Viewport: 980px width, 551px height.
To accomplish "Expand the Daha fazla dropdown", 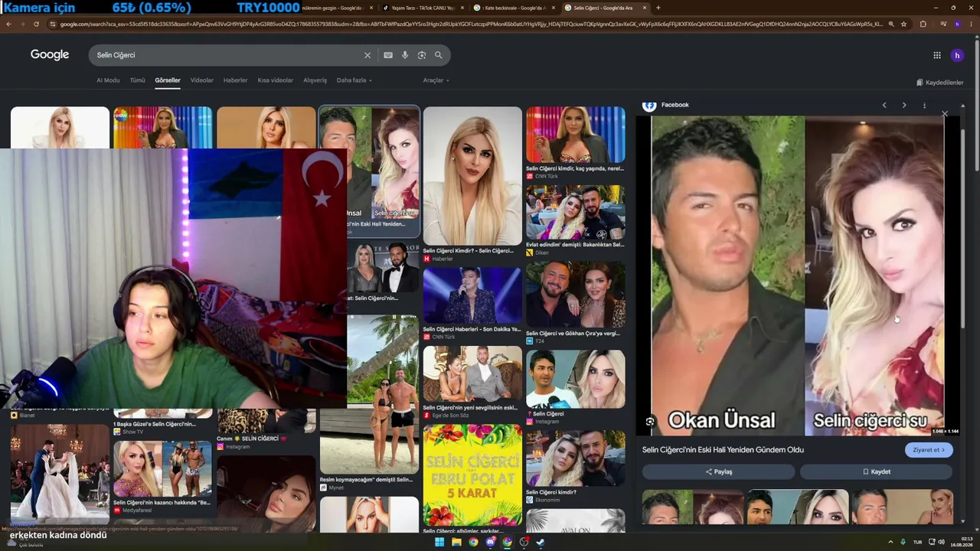I will (354, 80).
